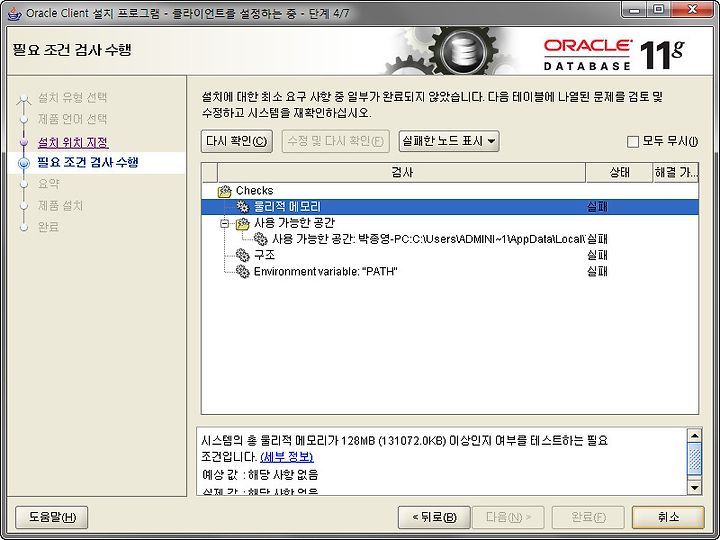Screen dimensions: 720x540
Task: Click gear icon beside 구조
Action: pos(242,255)
